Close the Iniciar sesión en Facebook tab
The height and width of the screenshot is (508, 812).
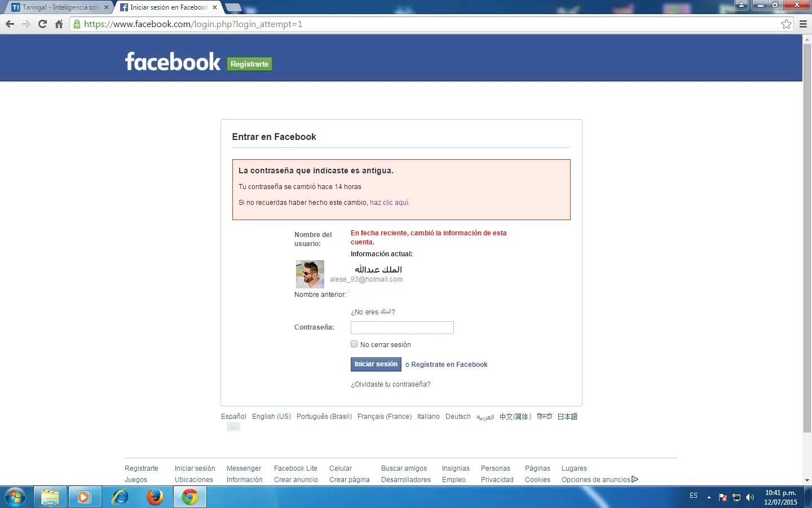pyautogui.click(x=215, y=7)
